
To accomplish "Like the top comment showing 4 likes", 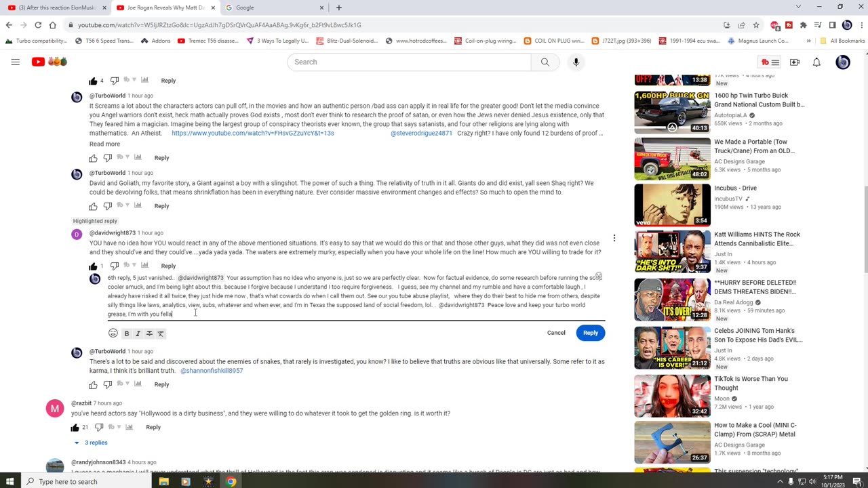I will [93, 81].
